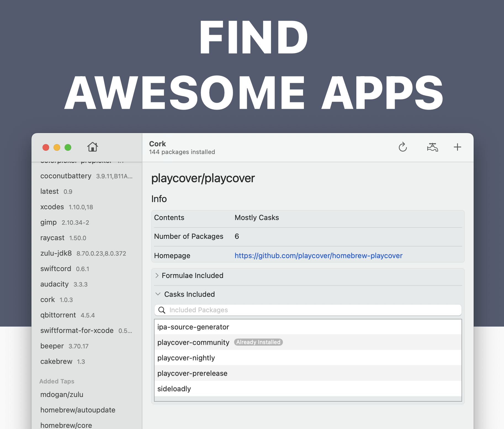
Task: Click the Already Installed badge
Action: (258, 342)
